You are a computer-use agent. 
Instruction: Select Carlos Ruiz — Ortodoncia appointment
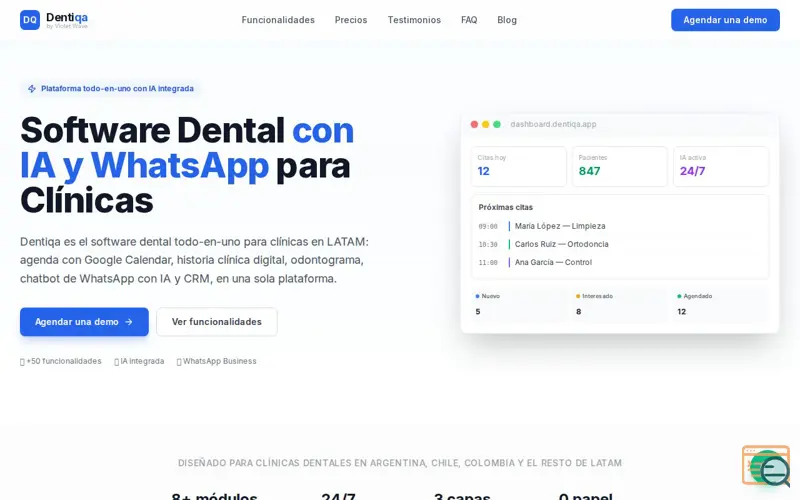(x=561, y=244)
